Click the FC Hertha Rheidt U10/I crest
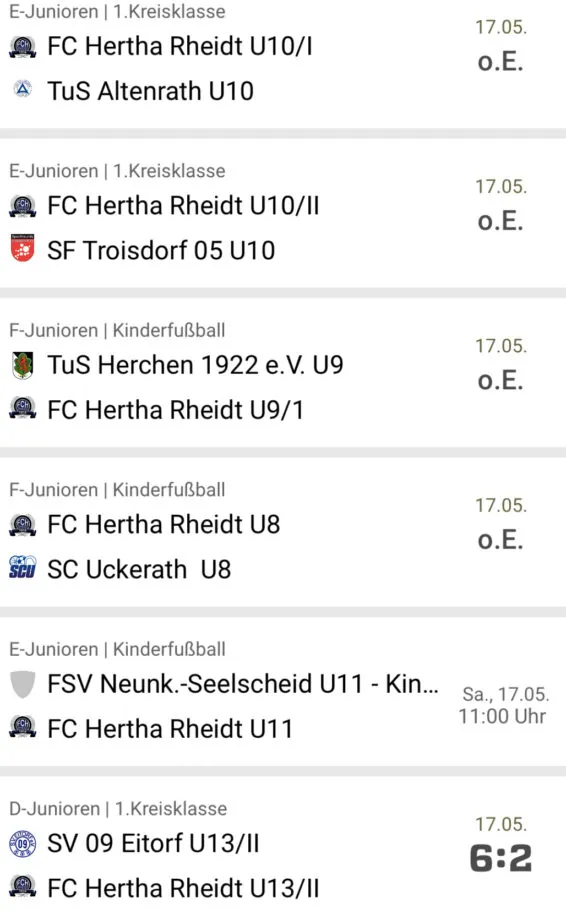Screen dimensions: 566x914 tap(23, 47)
